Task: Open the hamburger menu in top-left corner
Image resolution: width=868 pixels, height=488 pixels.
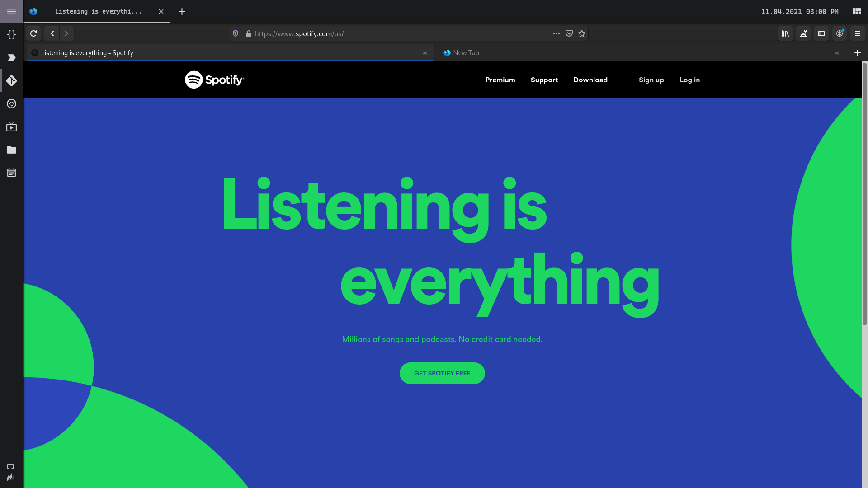Action: coord(11,11)
